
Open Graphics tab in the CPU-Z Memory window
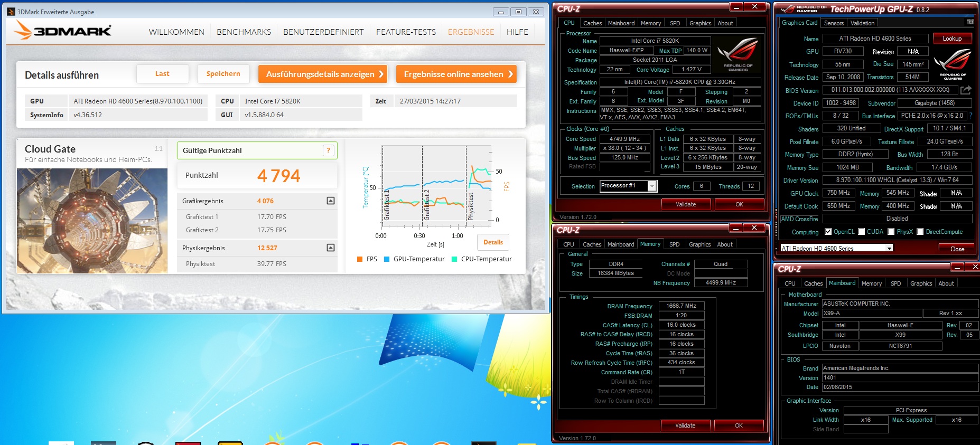tap(699, 244)
